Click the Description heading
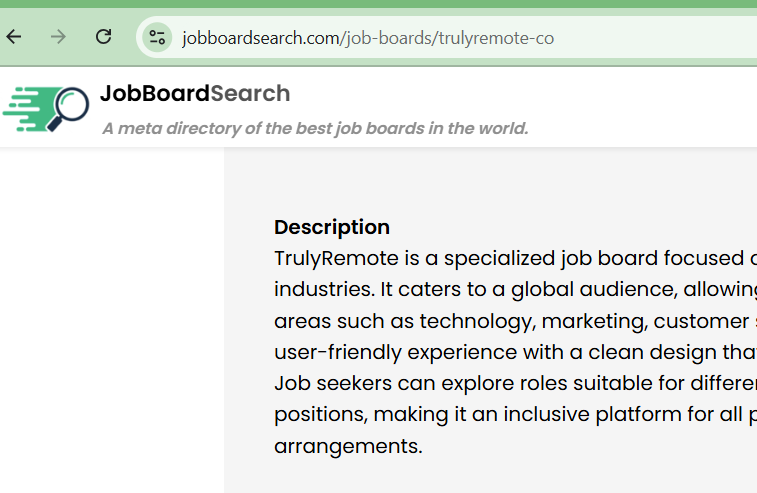The width and height of the screenshot is (757, 493). tap(332, 227)
